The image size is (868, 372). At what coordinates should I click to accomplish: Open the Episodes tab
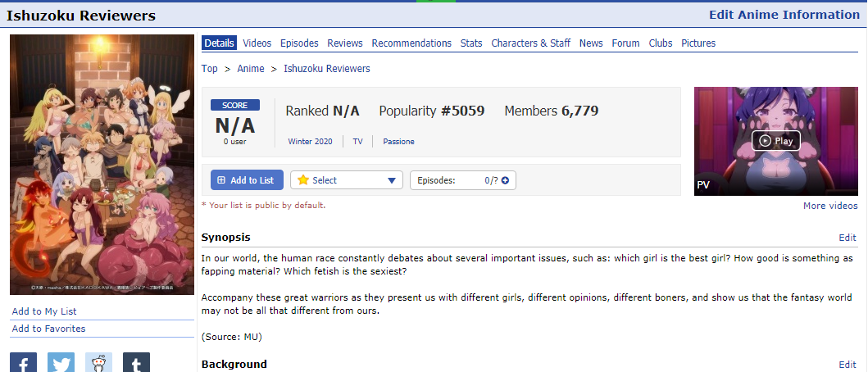pyautogui.click(x=299, y=43)
